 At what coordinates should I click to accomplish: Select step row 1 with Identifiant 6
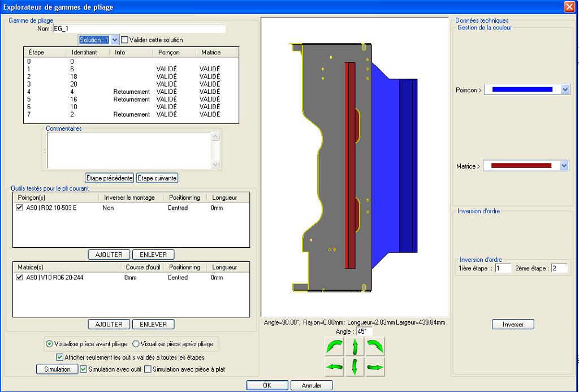click(x=131, y=68)
